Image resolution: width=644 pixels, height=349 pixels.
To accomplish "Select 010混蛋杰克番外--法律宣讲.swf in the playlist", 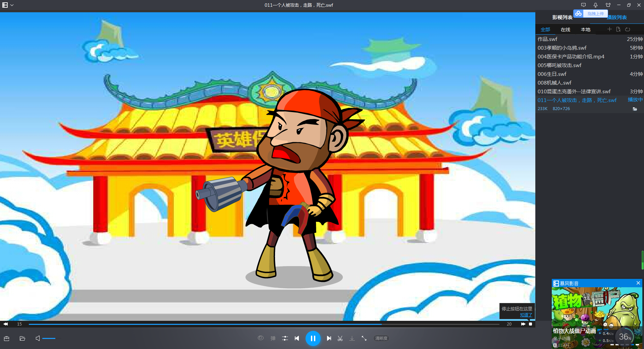I will pos(590,92).
